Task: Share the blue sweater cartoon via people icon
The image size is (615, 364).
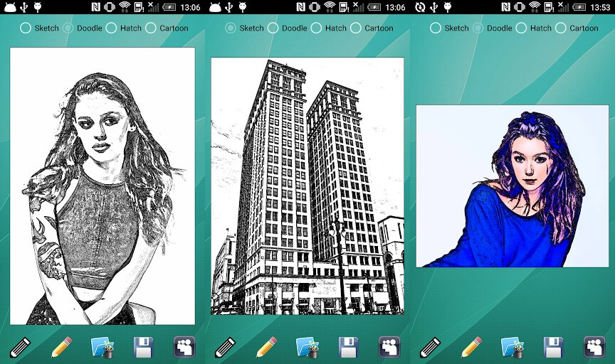Action: tap(594, 347)
